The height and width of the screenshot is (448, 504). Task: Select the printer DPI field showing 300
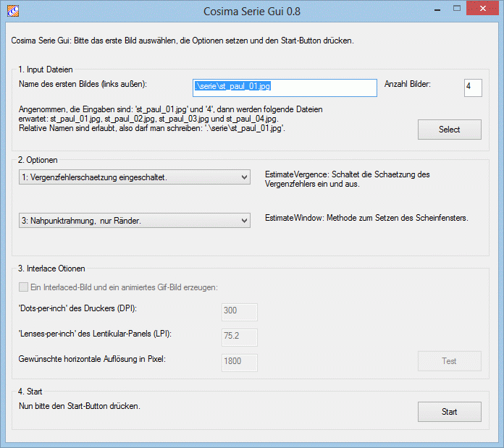tap(239, 311)
